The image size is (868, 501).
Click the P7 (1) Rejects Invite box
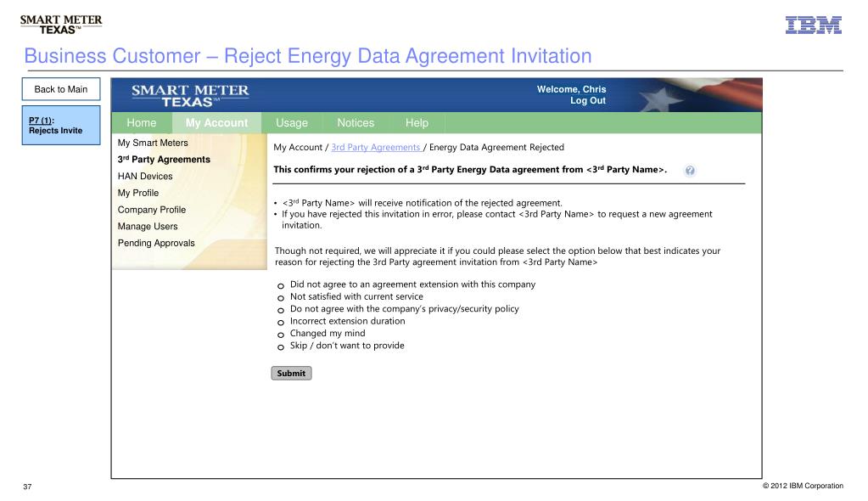tap(61, 126)
